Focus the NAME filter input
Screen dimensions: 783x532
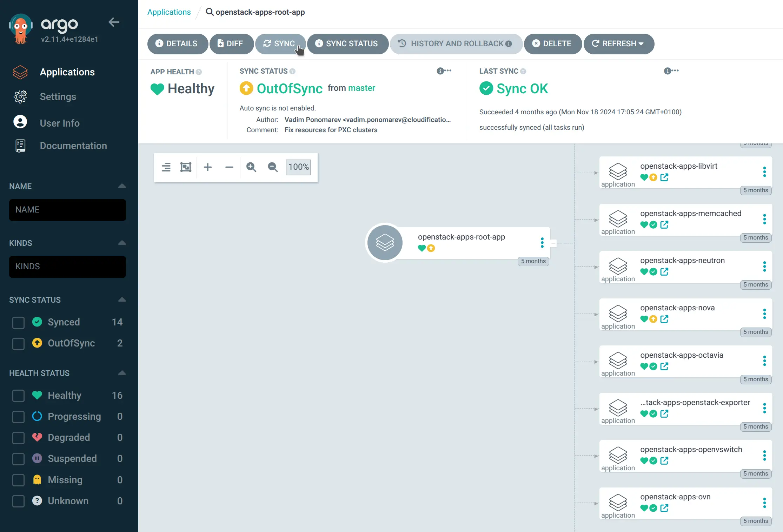coord(67,210)
